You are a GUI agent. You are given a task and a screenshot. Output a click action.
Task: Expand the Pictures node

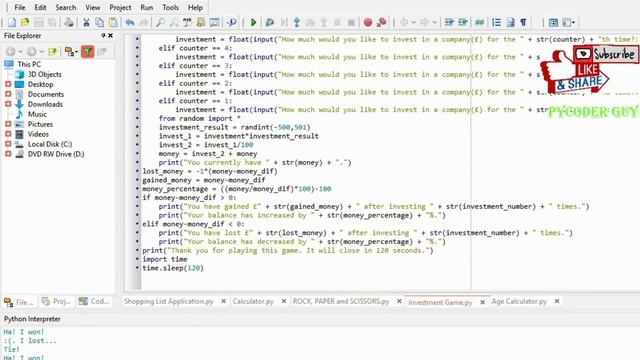[x=8, y=124]
